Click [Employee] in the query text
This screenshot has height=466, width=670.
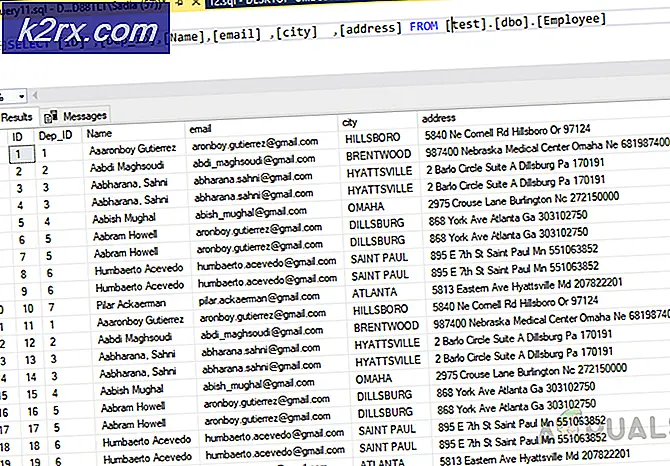571,20
